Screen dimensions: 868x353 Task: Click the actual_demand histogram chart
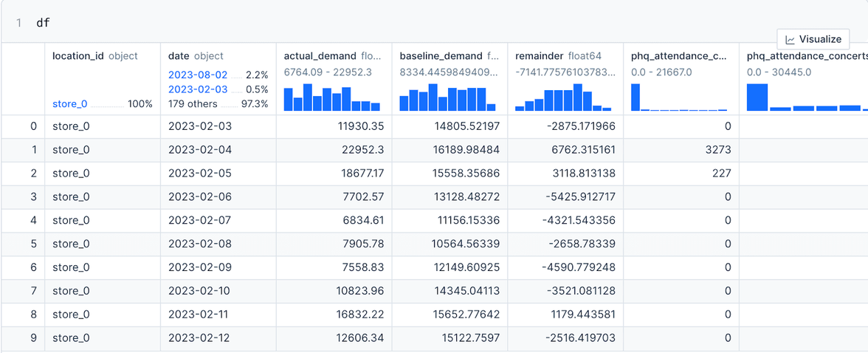click(x=332, y=97)
